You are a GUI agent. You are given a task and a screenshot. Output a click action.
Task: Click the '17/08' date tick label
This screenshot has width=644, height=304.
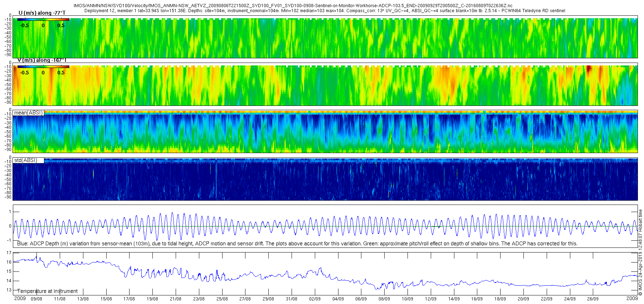click(129, 299)
